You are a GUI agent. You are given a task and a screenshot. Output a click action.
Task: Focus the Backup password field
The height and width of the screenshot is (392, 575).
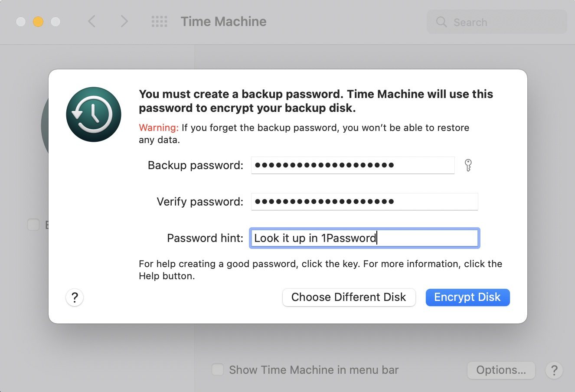coord(353,165)
